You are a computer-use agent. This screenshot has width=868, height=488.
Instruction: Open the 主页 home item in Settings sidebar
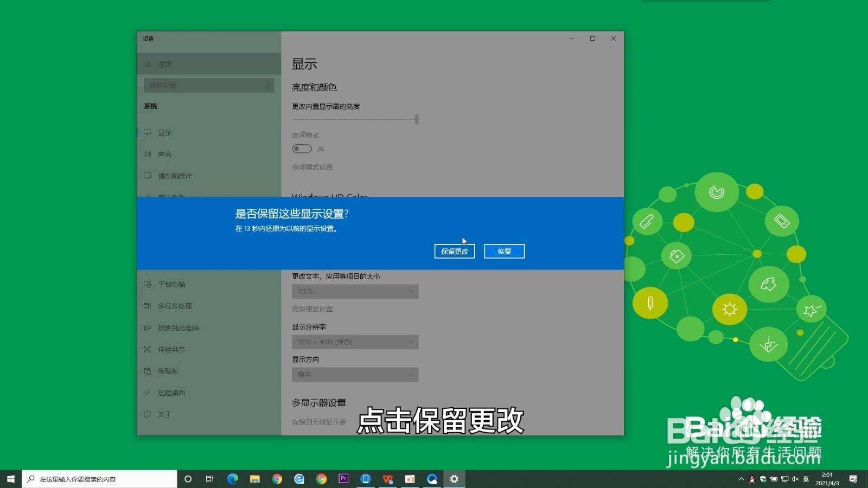[x=209, y=64]
